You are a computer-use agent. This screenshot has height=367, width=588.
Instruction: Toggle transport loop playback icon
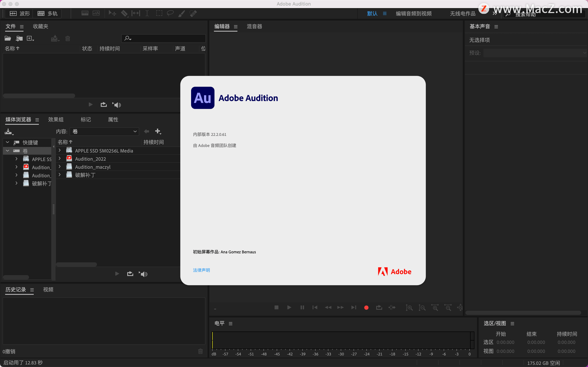pyautogui.click(x=379, y=307)
